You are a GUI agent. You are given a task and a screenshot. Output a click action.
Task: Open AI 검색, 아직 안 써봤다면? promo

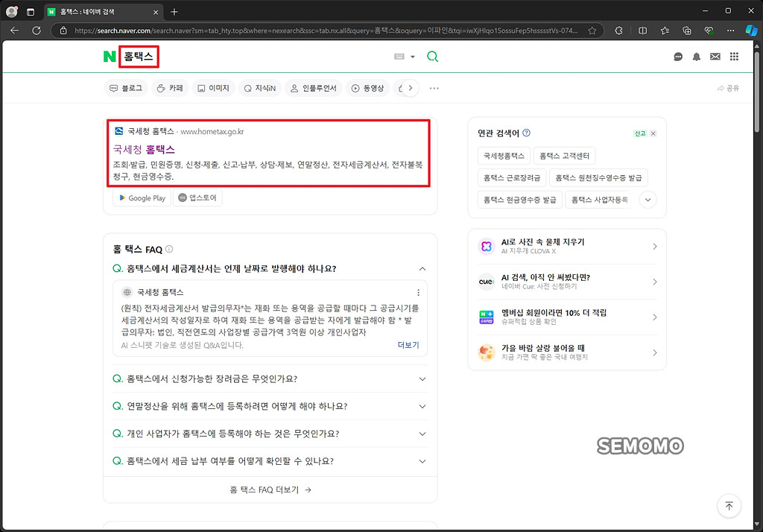pyautogui.click(x=567, y=282)
